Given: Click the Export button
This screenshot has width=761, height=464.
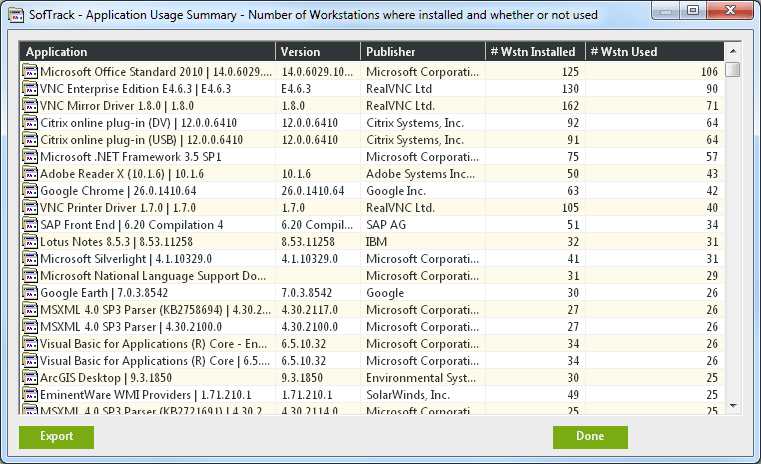Looking at the screenshot, I should pos(56,437).
